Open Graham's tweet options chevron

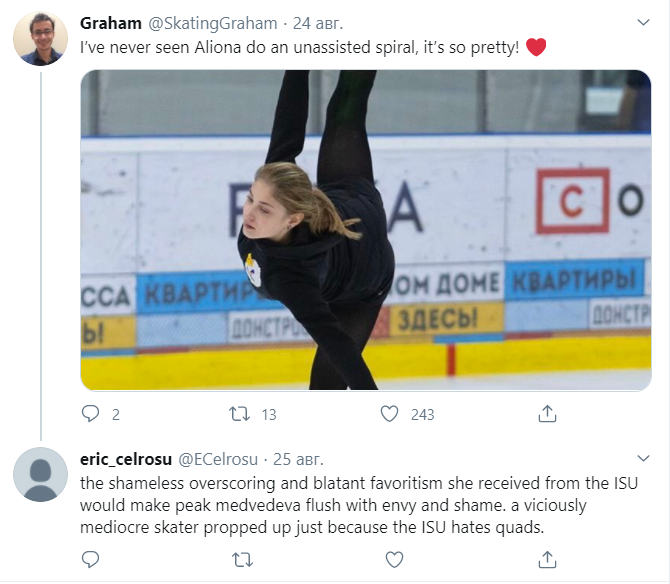(641, 21)
